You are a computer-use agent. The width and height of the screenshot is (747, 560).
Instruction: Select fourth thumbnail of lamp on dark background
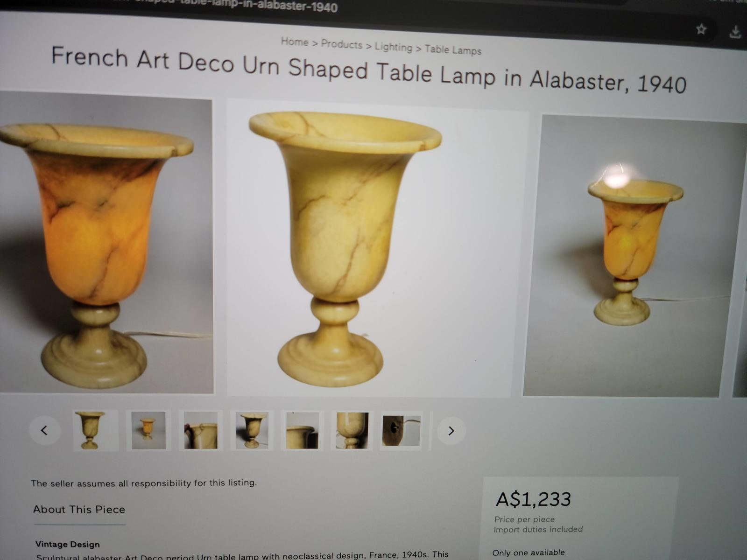pyautogui.click(x=252, y=431)
